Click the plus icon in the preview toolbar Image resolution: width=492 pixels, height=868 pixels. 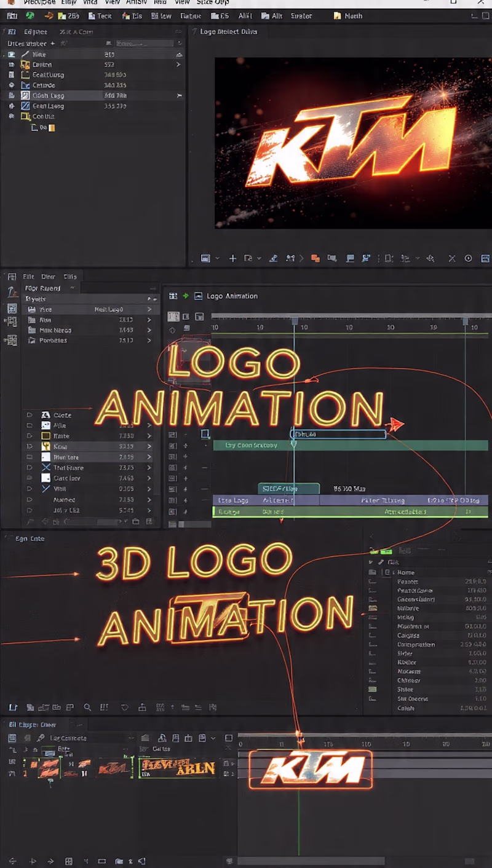coord(232,259)
